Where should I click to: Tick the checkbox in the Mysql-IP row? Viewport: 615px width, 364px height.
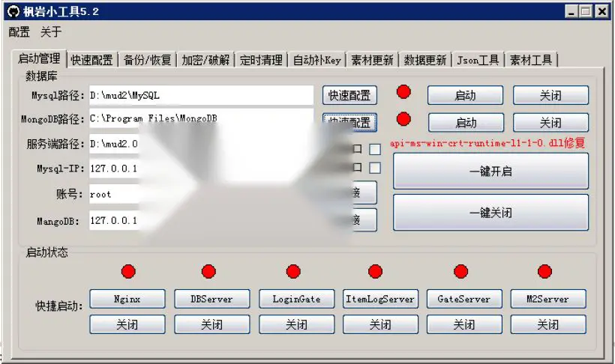[375, 168]
